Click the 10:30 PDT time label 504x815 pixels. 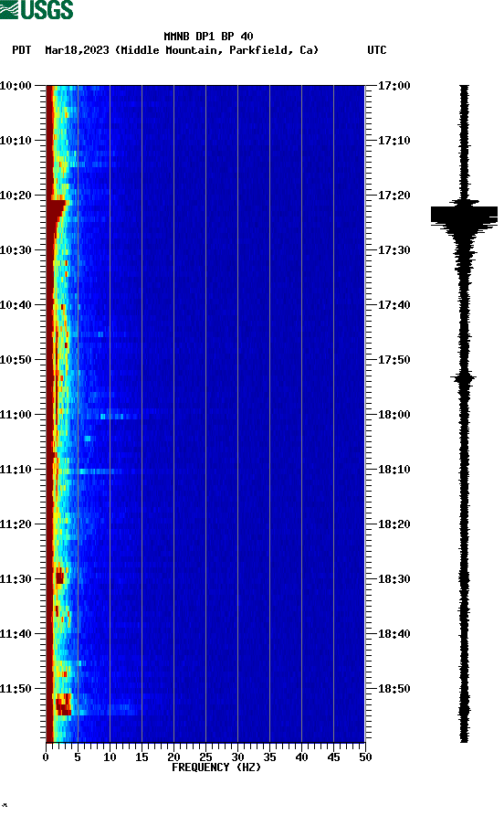(16, 250)
